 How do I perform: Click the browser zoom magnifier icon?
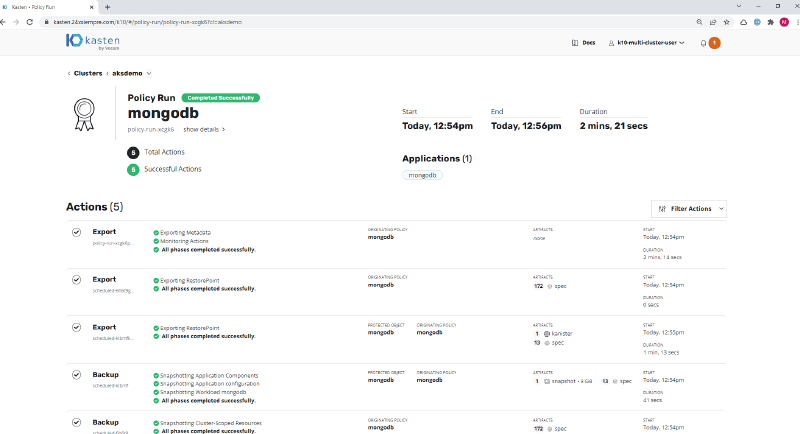(x=699, y=22)
